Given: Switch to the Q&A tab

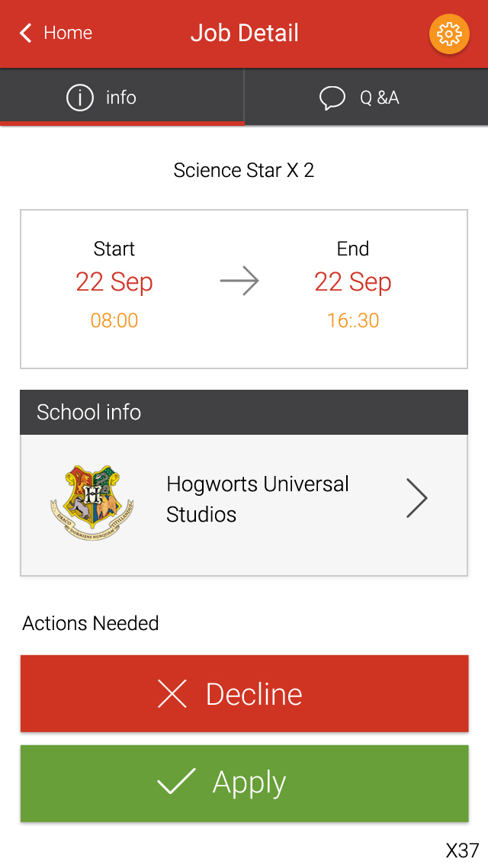Looking at the screenshot, I should pos(366,97).
